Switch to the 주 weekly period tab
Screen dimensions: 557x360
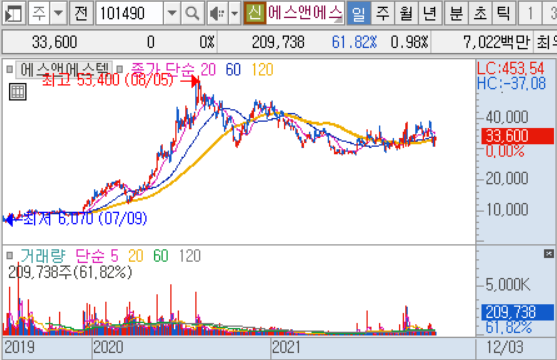click(382, 14)
